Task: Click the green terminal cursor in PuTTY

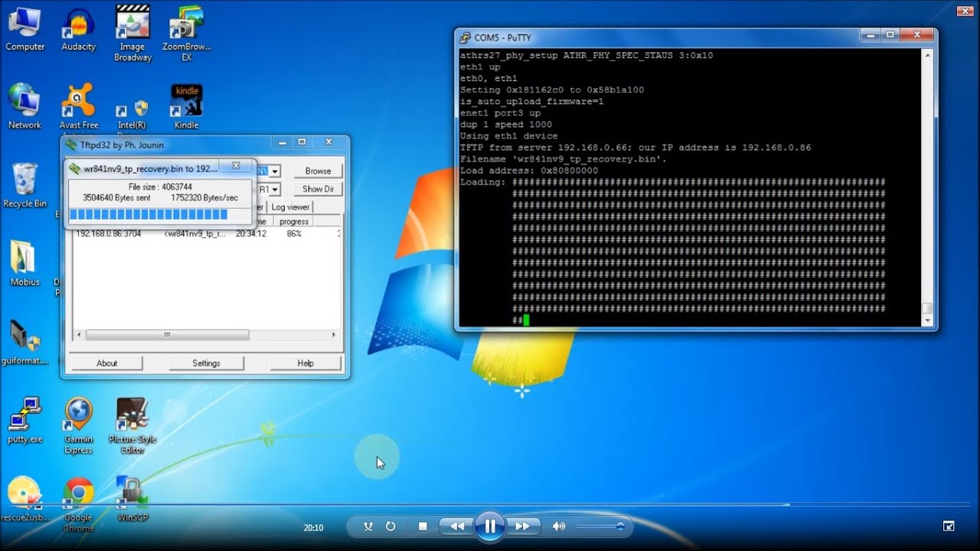Action: coord(526,320)
